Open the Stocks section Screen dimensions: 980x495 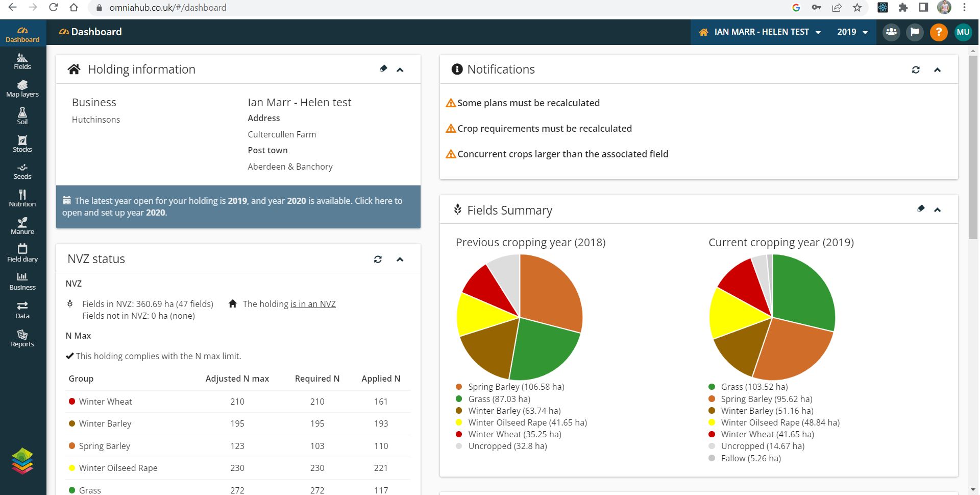[x=22, y=144]
